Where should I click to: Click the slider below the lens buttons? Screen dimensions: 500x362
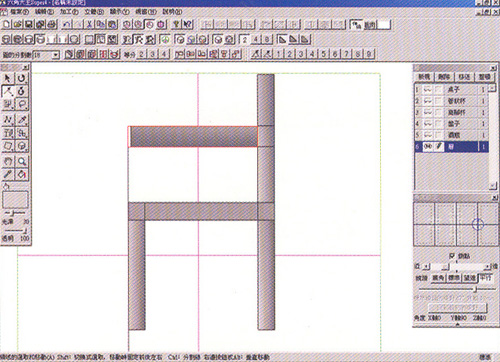click(x=457, y=289)
